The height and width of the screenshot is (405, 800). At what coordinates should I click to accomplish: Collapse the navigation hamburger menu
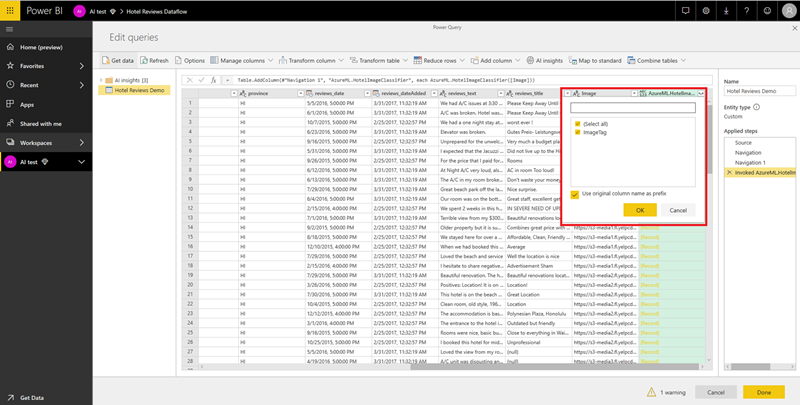coord(10,30)
